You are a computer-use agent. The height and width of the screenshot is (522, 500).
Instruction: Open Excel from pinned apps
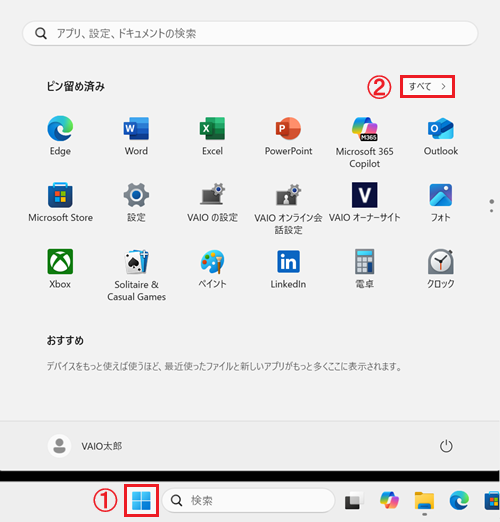[x=212, y=135]
